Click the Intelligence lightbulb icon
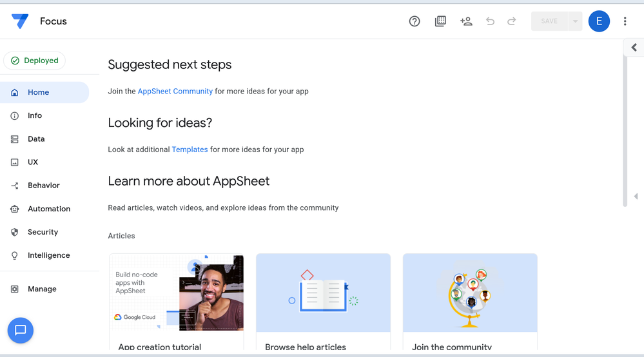 [x=15, y=256]
